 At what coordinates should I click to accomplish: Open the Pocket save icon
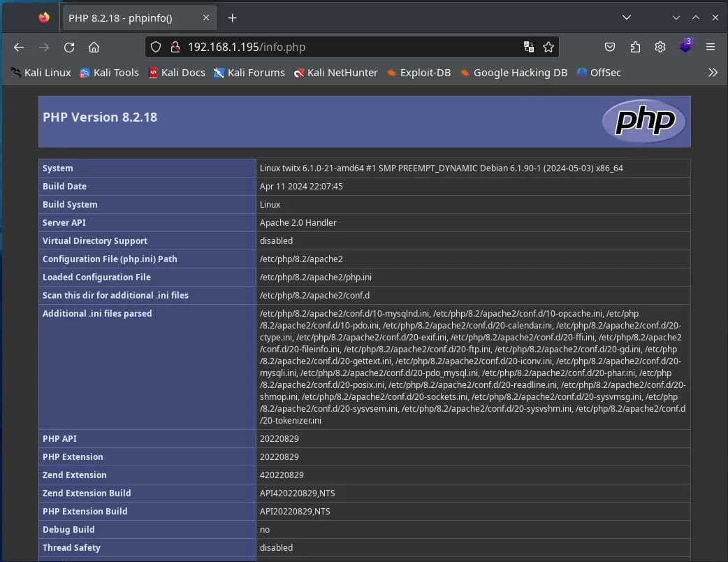coord(610,47)
